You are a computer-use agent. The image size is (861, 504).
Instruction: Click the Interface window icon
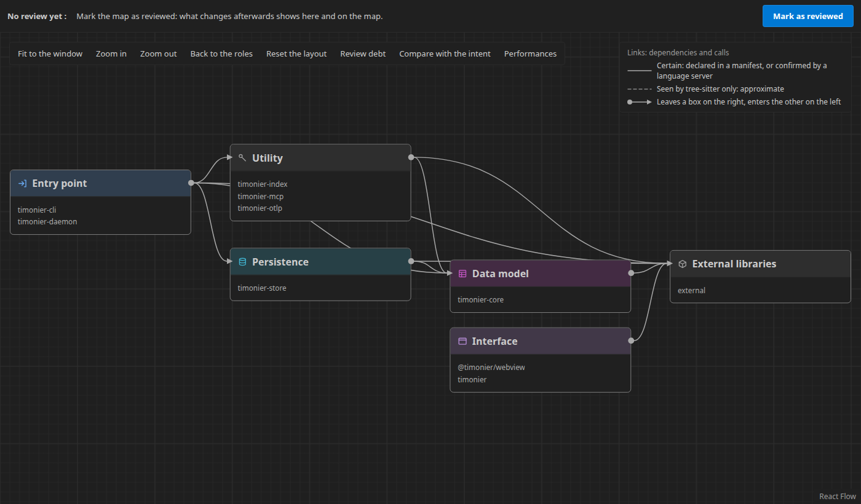462,341
